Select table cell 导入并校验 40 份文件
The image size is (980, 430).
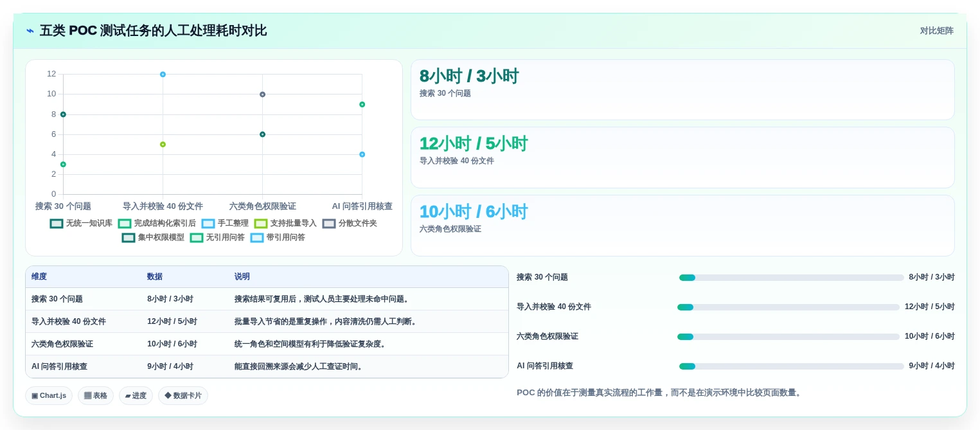(x=69, y=321)
